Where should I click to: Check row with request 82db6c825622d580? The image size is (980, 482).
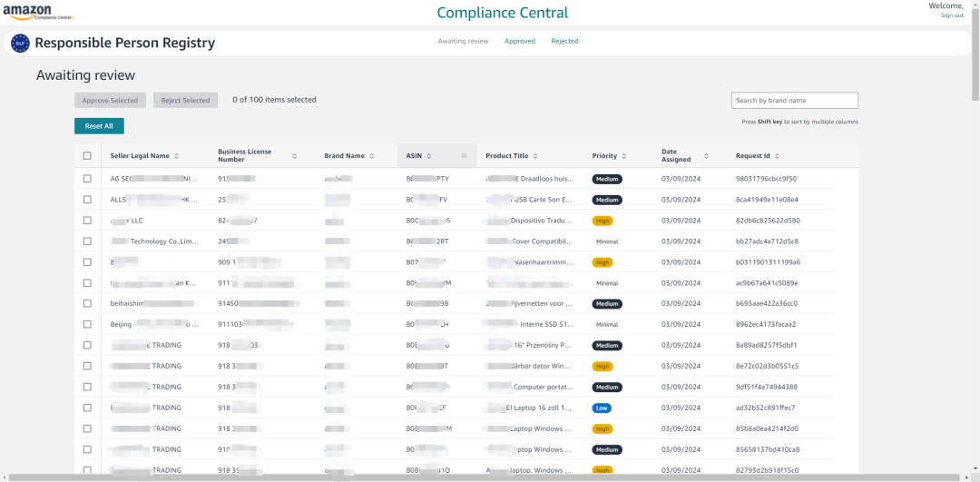pos(87,221)
